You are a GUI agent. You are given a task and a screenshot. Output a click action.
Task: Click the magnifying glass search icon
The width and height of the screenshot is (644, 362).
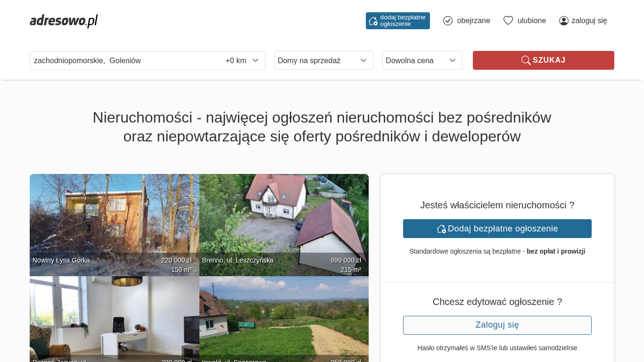tap(526, 60)
